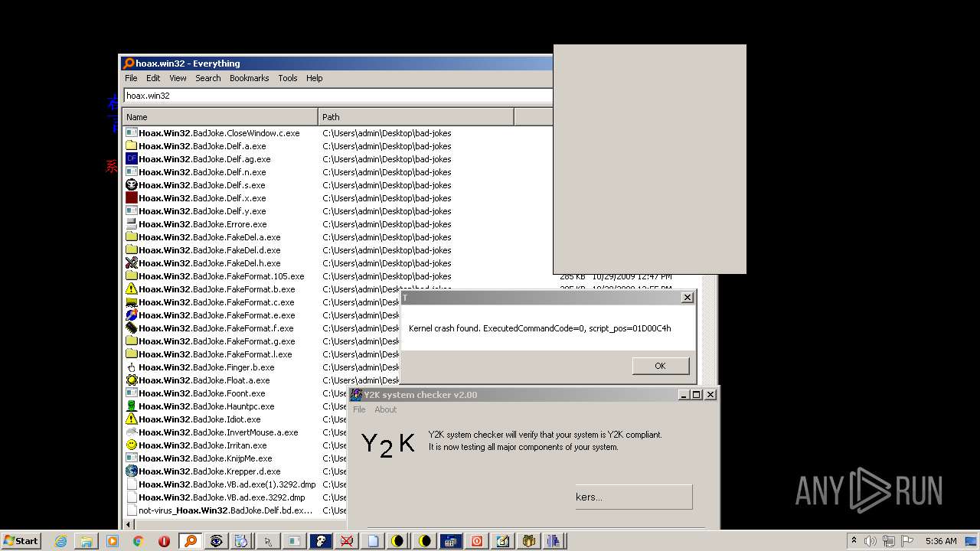Select Hoax.Win32.BadJoke.FakeFormat.105.exe file name
The width and height of the screenshot is (980, 551).
coord(221,276)
